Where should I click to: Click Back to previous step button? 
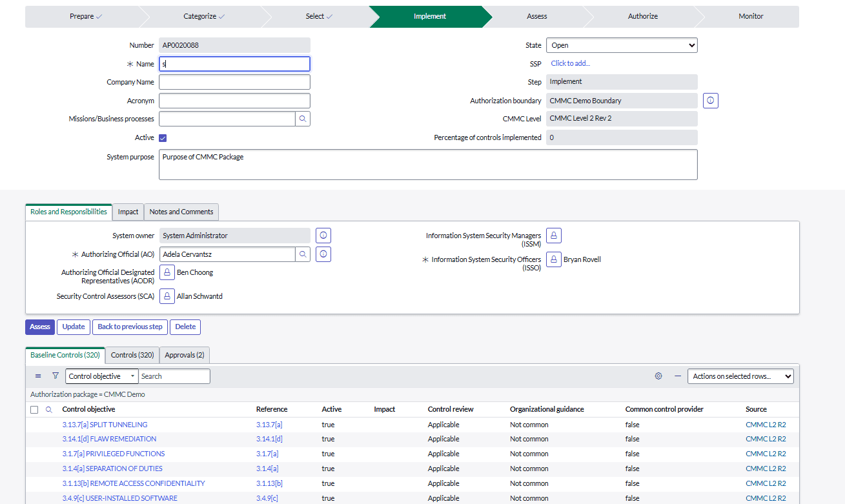coord(130,327)
